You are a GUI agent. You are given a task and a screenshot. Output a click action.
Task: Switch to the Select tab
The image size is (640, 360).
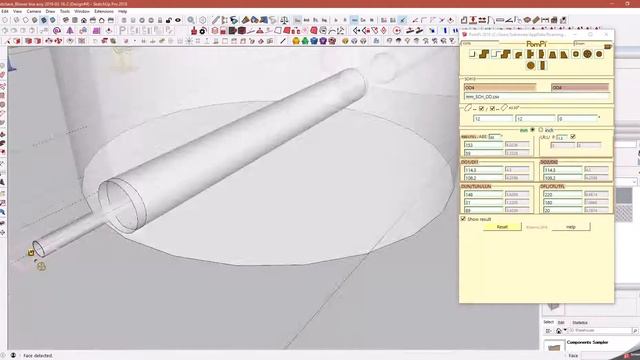pyautogui.click(x=549, y=322)
